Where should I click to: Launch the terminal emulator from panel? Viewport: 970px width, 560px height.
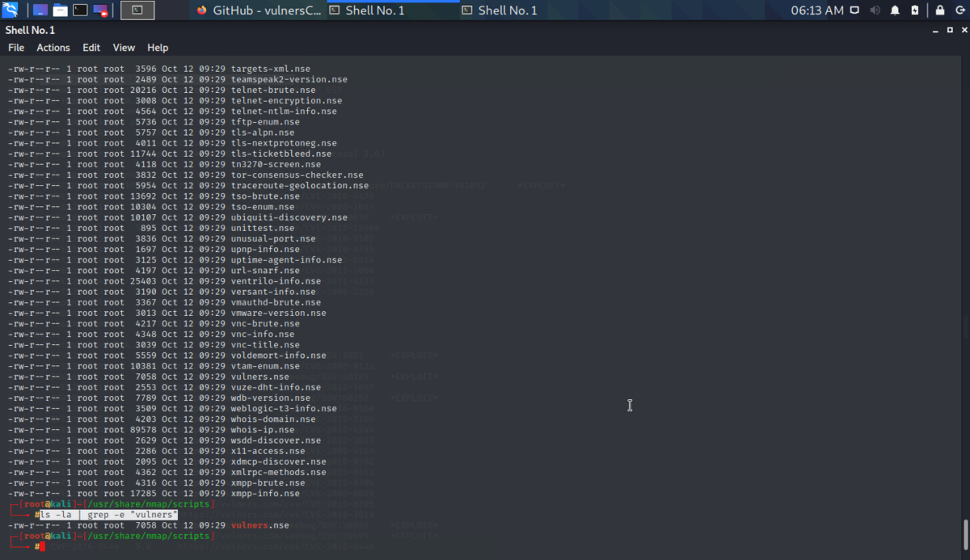coord(81,11)
